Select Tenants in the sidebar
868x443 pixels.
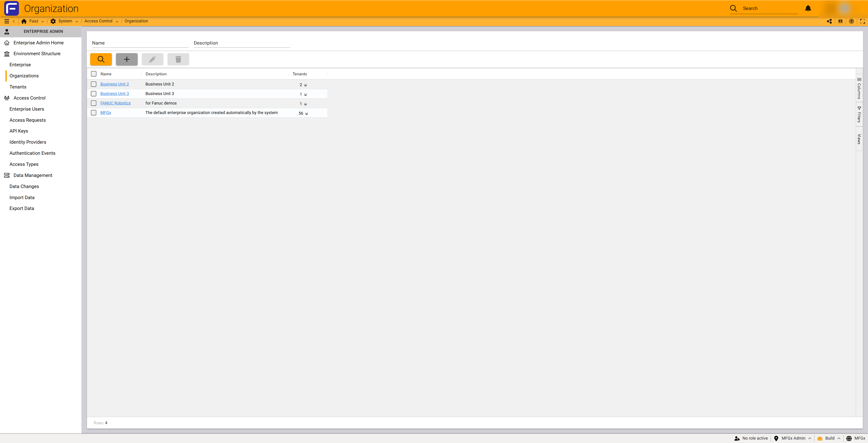tap(18, 87)
